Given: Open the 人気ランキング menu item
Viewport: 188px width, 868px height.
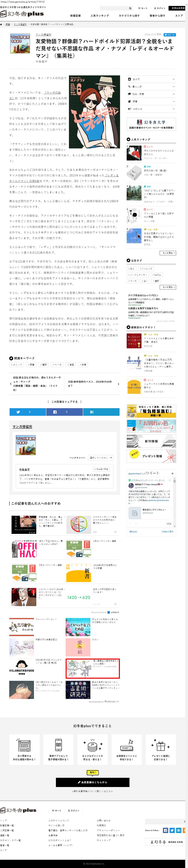Looking at the screenshot, I should (100, 16).
